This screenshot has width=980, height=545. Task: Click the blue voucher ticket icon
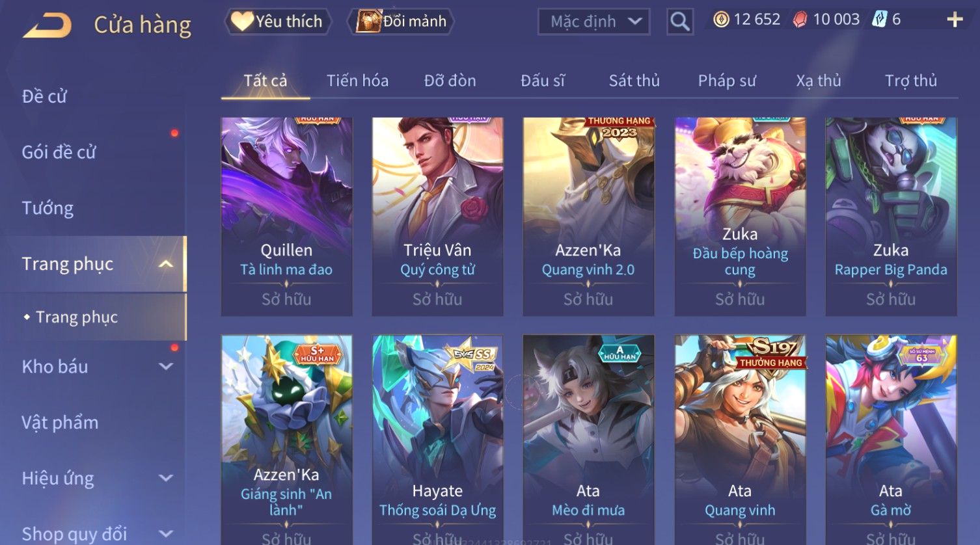pos(880,20)
